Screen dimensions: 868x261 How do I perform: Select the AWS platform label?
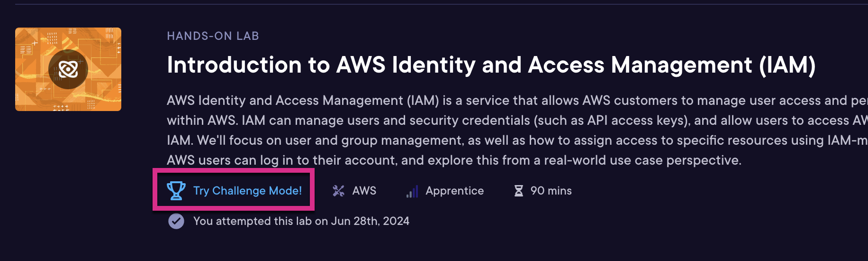[364, 191]
